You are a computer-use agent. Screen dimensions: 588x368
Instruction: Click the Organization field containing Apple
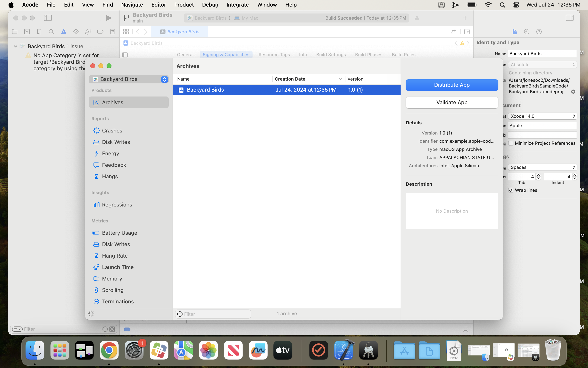tap(542, 126)
